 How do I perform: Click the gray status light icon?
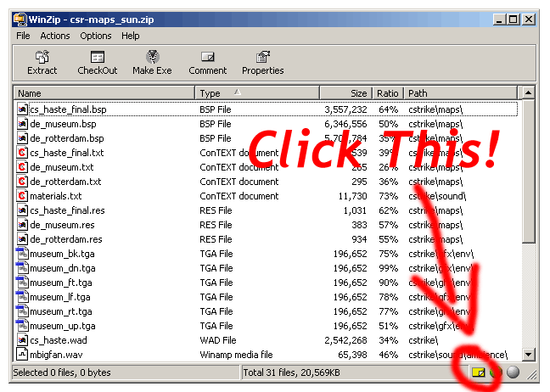[512, 372]
